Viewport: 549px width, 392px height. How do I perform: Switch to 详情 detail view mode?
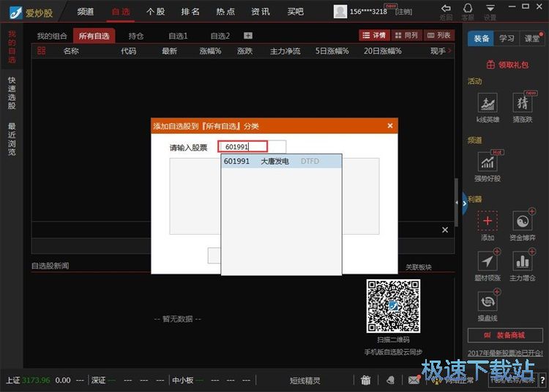pos(373,35)
